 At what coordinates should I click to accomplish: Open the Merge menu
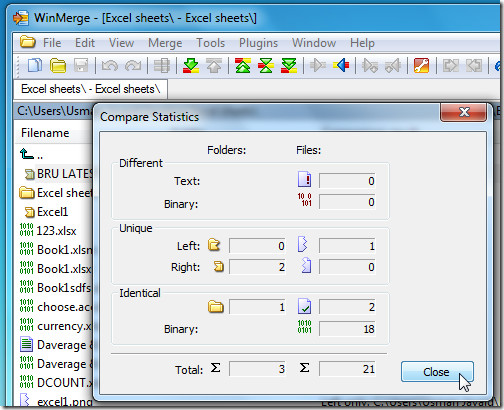pos(165,43)
